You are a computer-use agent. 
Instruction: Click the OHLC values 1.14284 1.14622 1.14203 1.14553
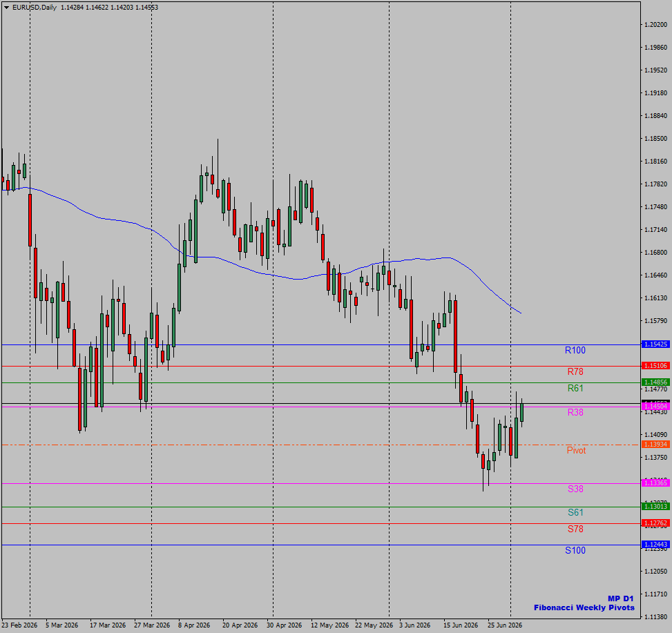point(109,8)
